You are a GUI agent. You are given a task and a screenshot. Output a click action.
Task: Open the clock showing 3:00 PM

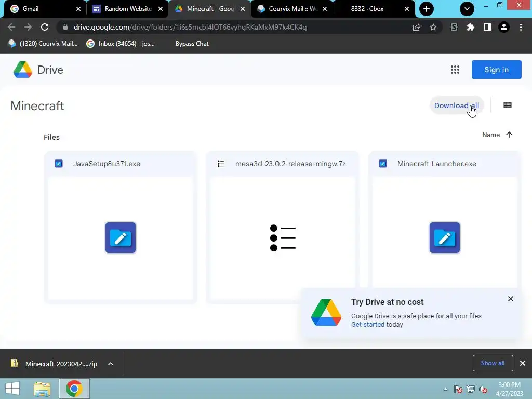point(509,389)
